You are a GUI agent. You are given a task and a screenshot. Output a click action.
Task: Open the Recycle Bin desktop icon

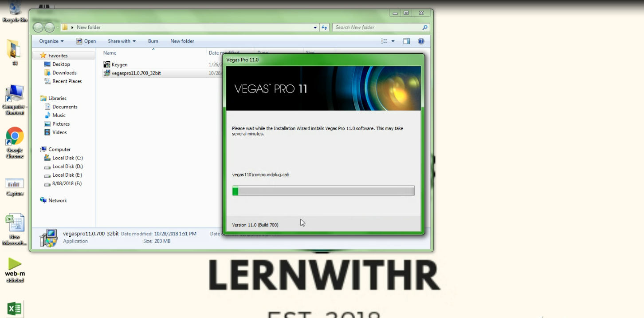(x=15, y=11)
